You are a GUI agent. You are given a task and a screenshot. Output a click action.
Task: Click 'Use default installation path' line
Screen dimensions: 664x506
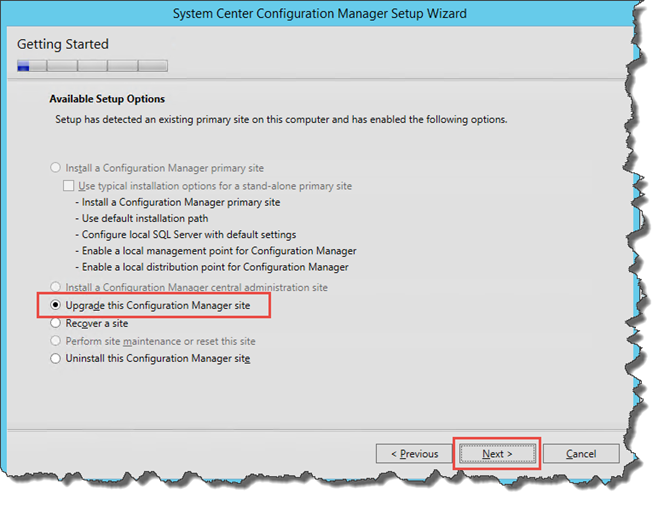click(142, 218)
